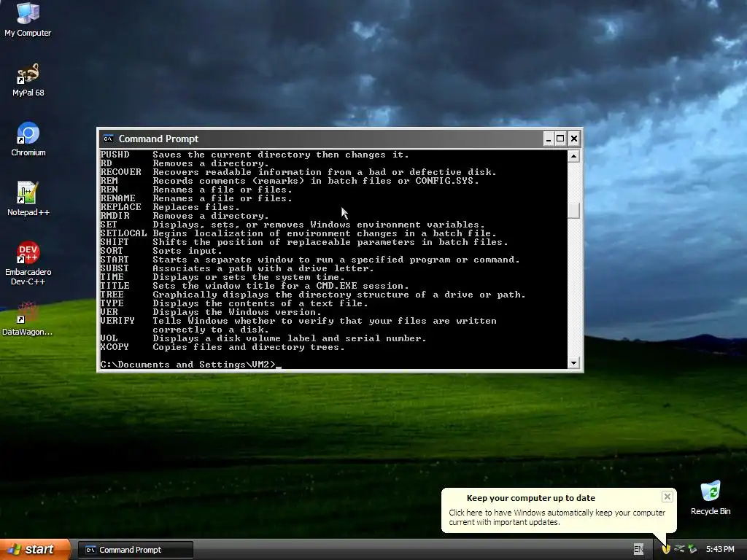Select the MyPal 68 desktop icon
This screenshot has height=560, width=747.
pyautogui.click(x=28, y=79)
